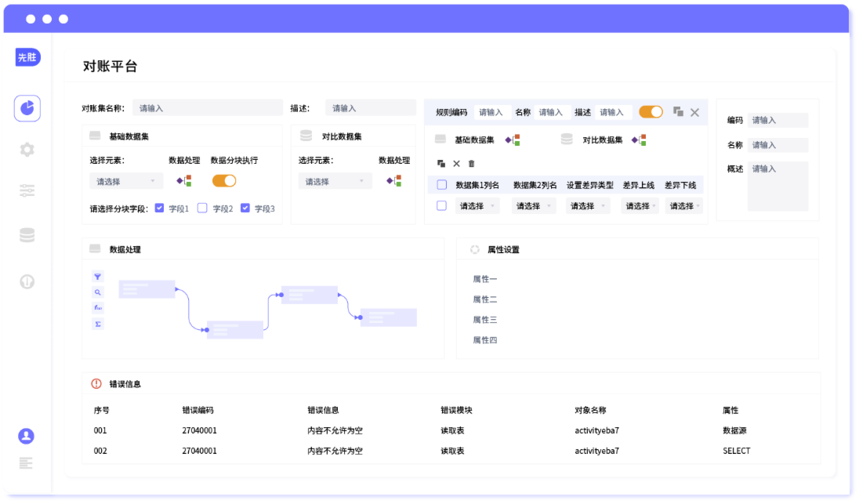
Task: Turn off the rule header toggle switch
Action: pos(651,112)
